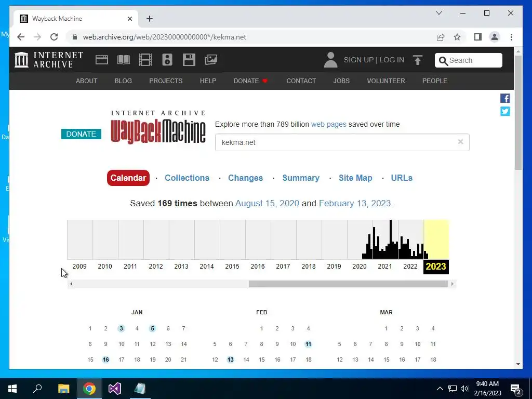Select year 2021 on the timeline

(385, 267)
